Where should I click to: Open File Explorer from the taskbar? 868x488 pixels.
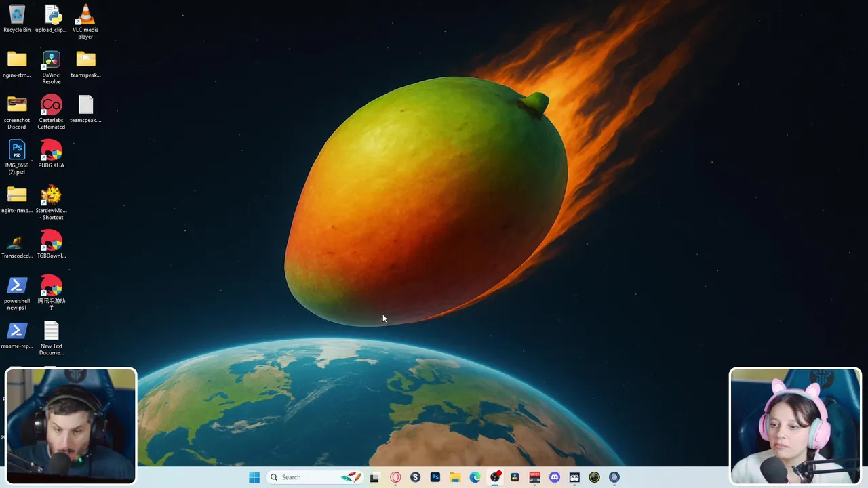(x=455, y=477)
